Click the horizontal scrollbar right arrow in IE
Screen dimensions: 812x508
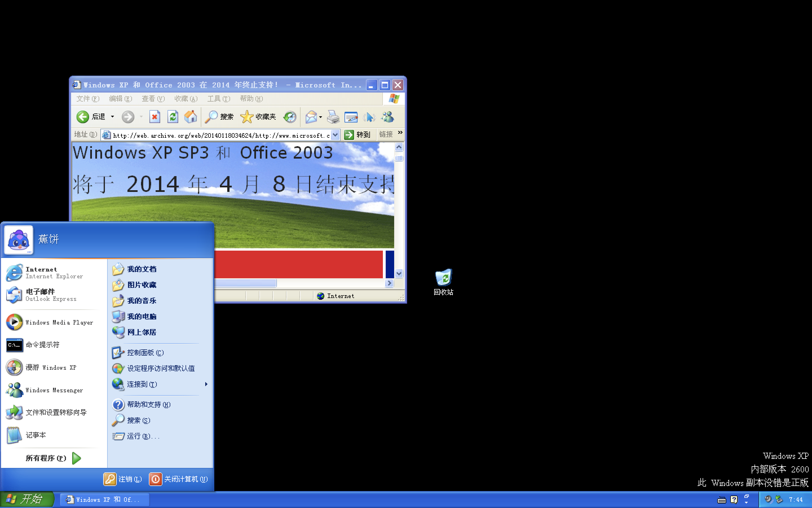click(389, 283)
